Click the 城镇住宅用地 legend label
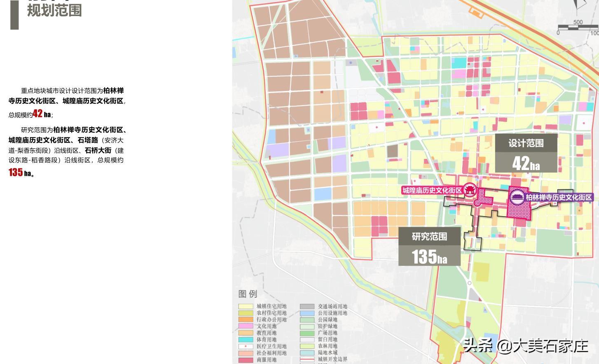 [x=271, y=306]
